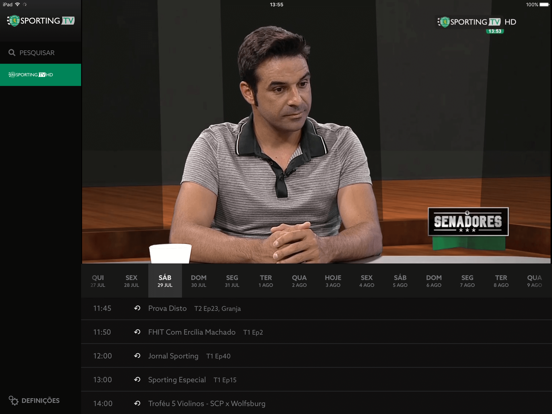Click the 14:00 time entry

(102, 403)
